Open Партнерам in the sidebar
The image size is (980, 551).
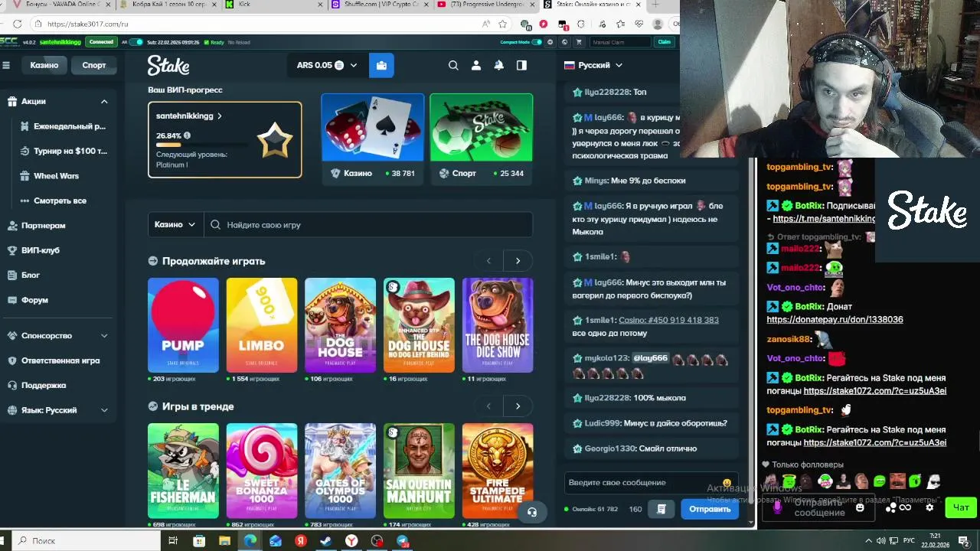click(x=44, y=226)
